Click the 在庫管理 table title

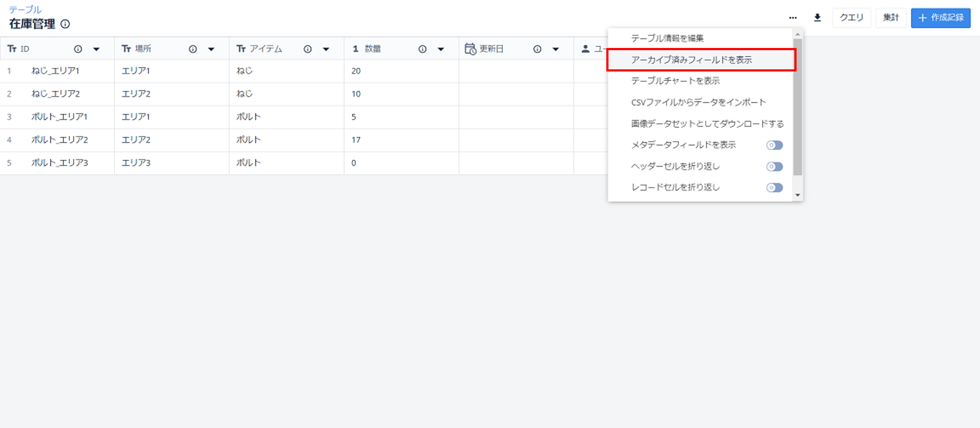tap(32, 24)
